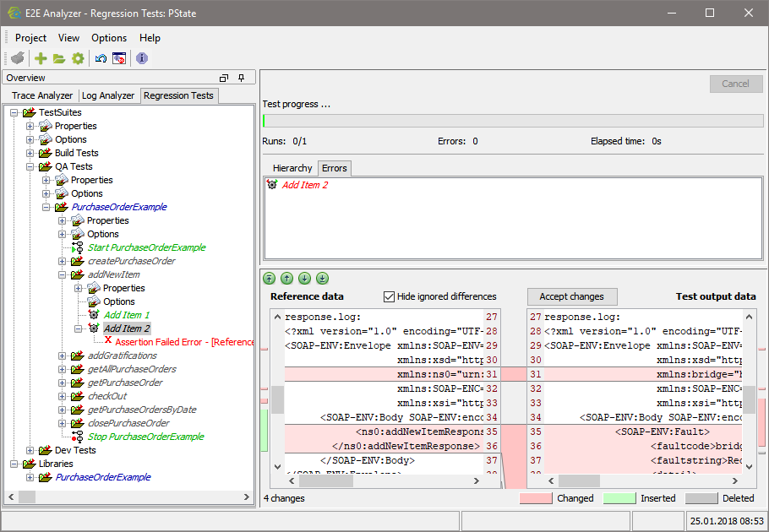Toggle the pin icon on Overview panel
Screen dimensions: 769x532
tap(241, 77)
